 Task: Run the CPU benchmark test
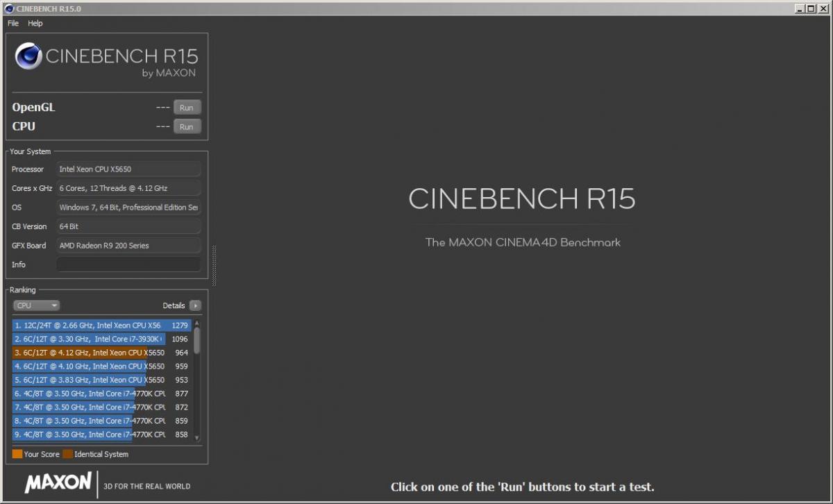187,126
